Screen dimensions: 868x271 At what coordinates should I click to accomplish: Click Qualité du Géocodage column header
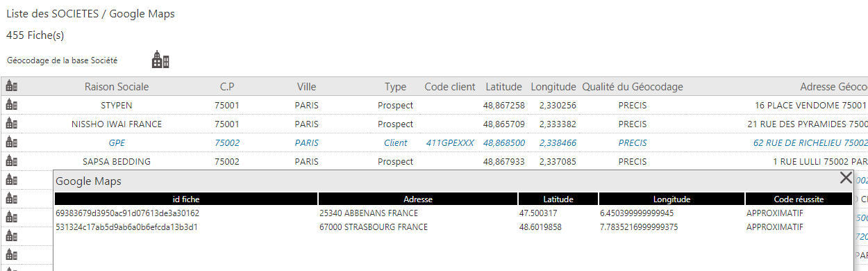coord(633,87)
